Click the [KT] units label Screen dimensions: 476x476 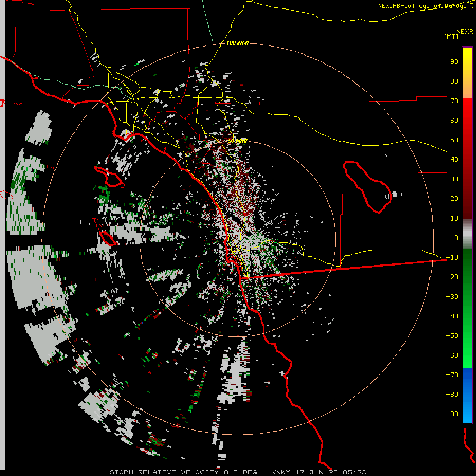[452, 36]
